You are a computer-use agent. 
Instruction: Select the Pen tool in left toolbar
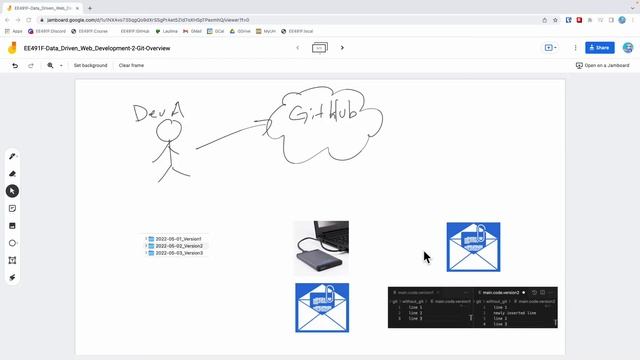[x=12, y=156]
